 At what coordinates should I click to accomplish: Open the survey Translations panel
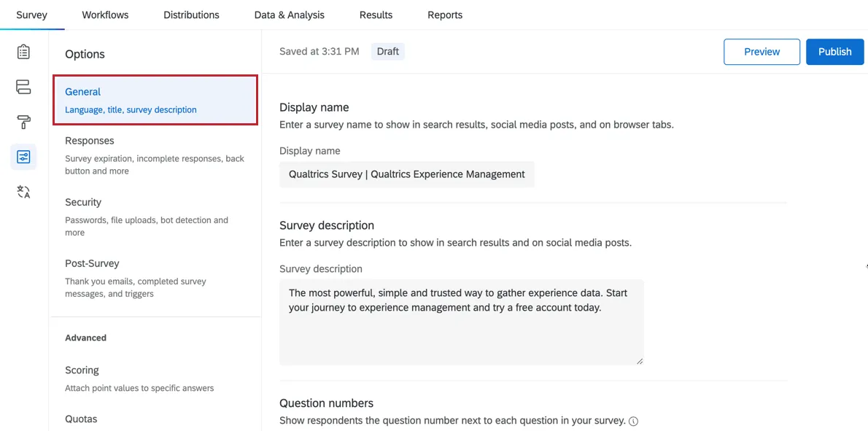click(x=23, y=192)
